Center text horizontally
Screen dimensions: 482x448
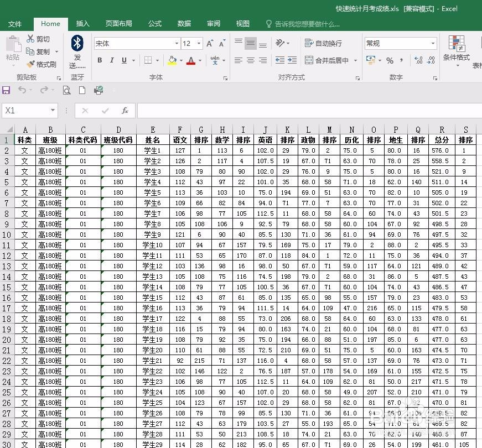click(251, 60)
